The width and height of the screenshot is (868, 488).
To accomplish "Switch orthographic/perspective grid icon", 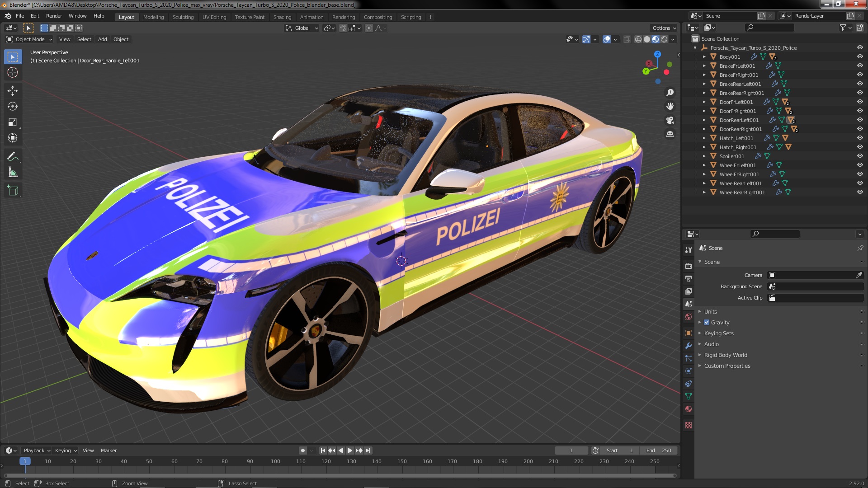I will [670, 134].
